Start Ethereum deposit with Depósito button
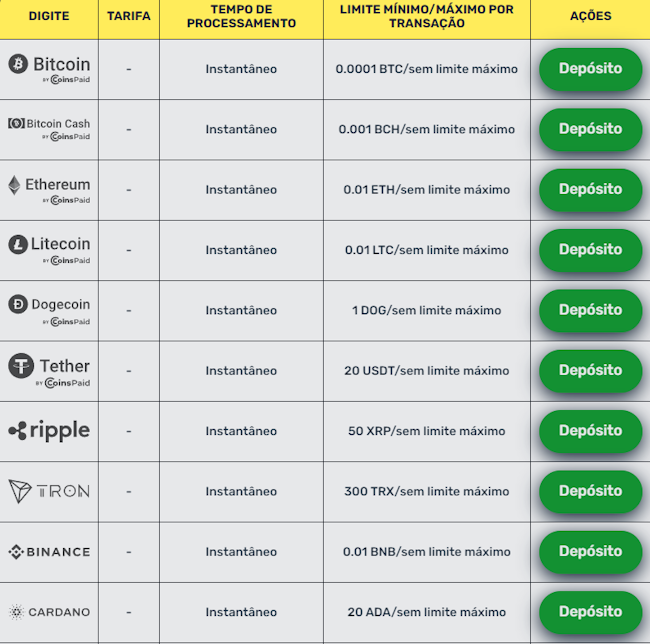650x644 pixels. pos(590,190)
